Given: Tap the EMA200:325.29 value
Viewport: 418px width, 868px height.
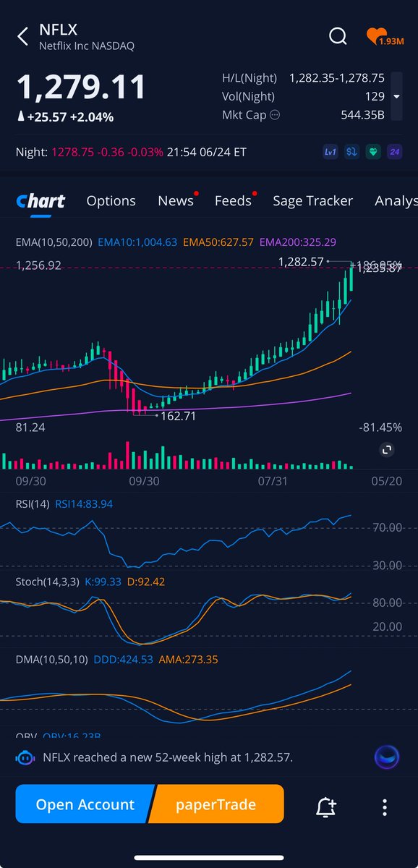Looking at the screenshot, I should (x=297, y=242).
